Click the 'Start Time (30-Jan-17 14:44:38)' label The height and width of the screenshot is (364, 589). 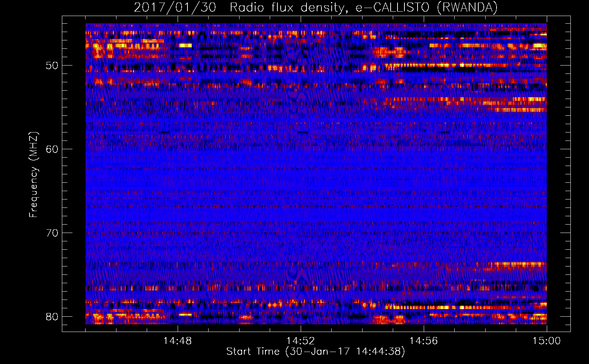(316, 352)
